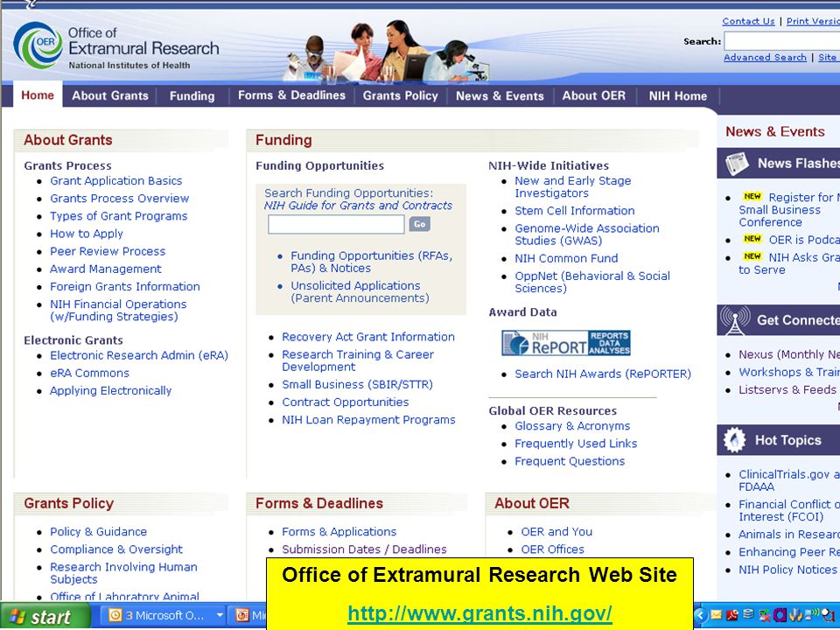Click the OER swirl logo
The height and width of the screenshot is (630, 840).
tap(38, 46)
